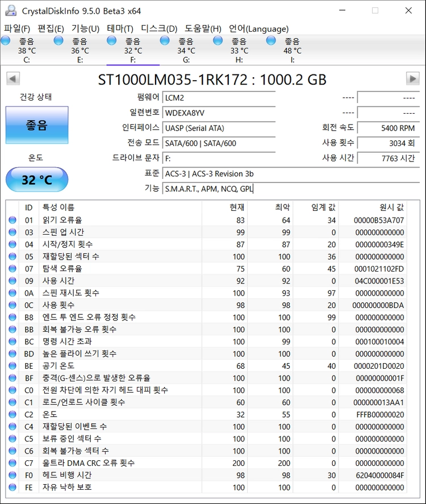Click the features field S.M.A.R.T., APM, NCQ
426x504 pixels.
291,189
